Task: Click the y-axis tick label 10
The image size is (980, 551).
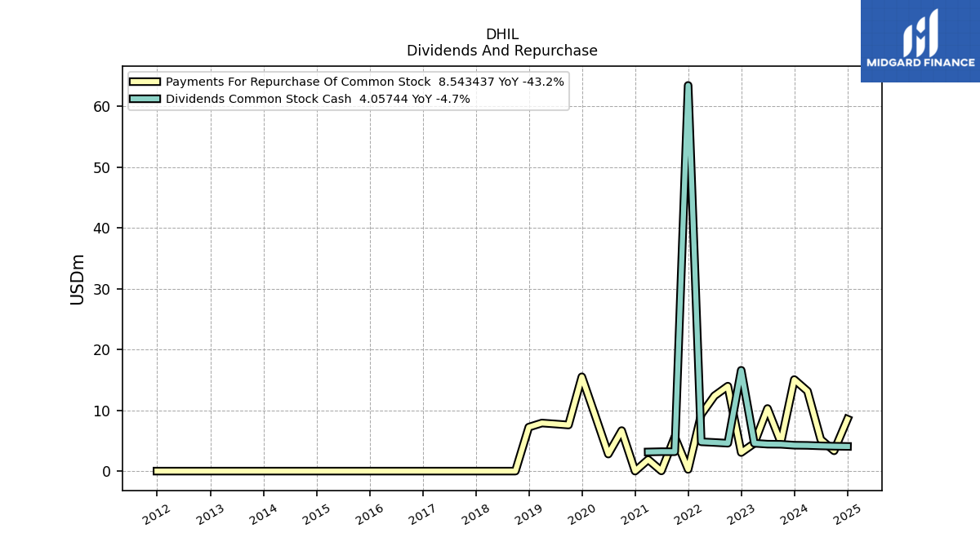Action: click(102, 411)
